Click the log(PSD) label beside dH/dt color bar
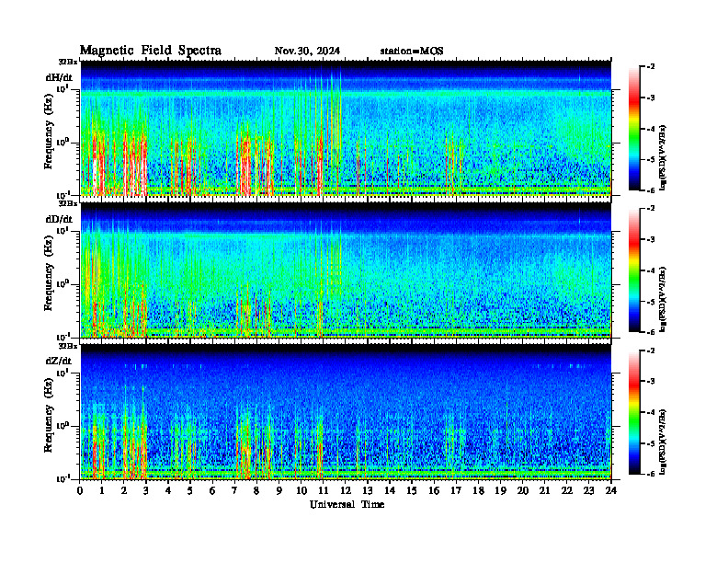The image size is (728, 563). pos(664,157)
